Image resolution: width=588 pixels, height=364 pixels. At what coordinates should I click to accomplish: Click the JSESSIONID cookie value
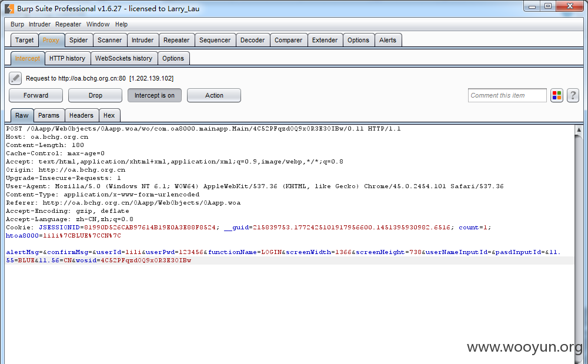149,228
